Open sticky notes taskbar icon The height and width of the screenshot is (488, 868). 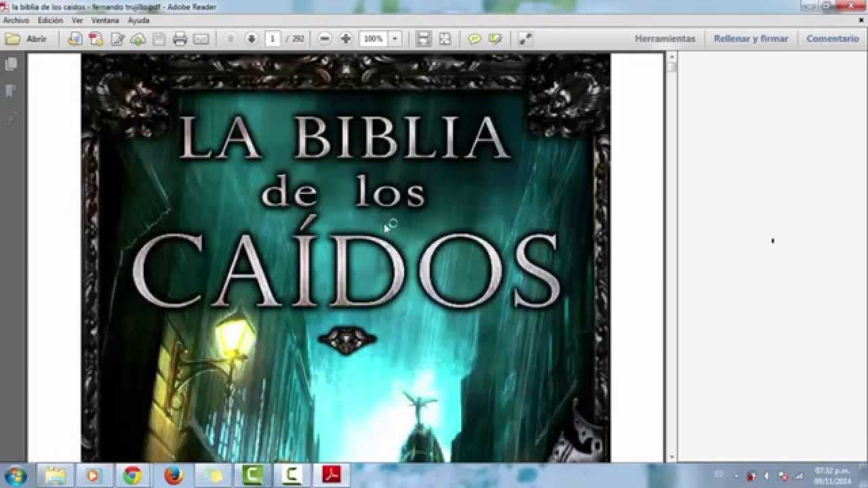(212, 476)
